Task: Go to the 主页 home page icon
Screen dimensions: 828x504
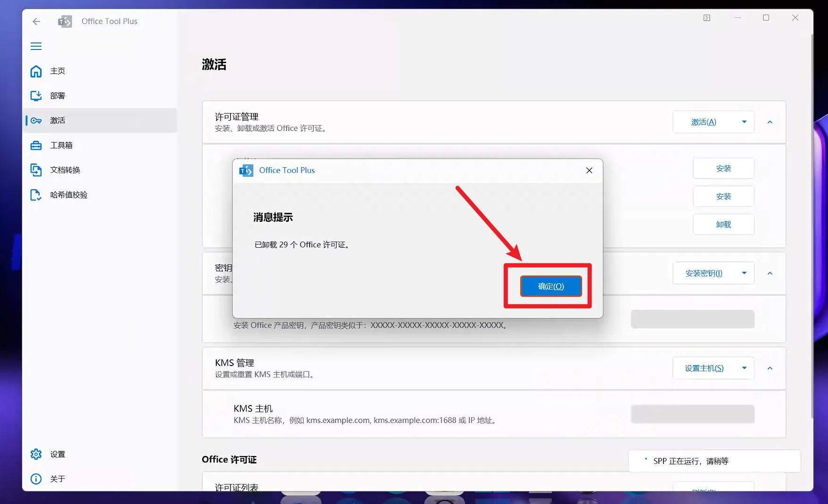Action: [36, 71]
